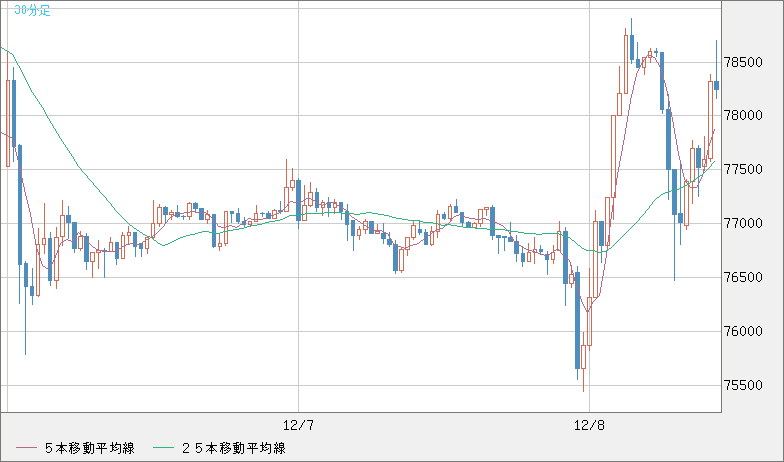The width and height of the screenshot is (784, 462).
Task: Click the 78500 price axis label
Action: (744, 62)
